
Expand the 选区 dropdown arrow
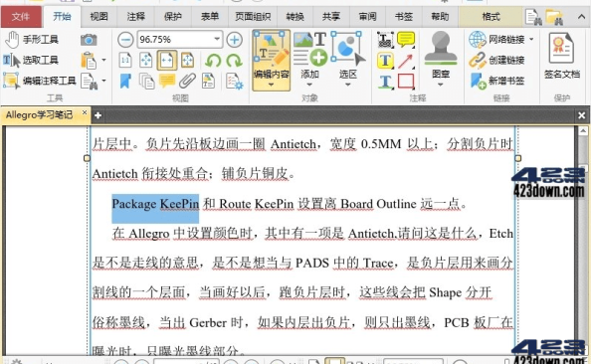[x=348, y=85]
